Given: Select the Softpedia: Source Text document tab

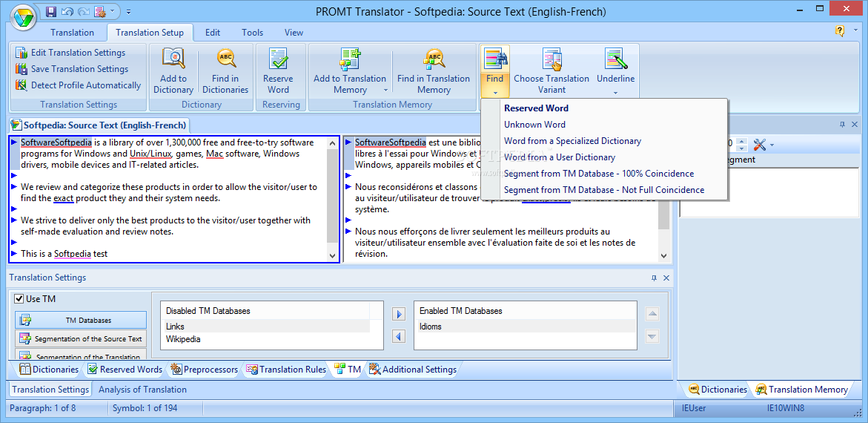Looking at the screenshot, I should click(99, 125).
